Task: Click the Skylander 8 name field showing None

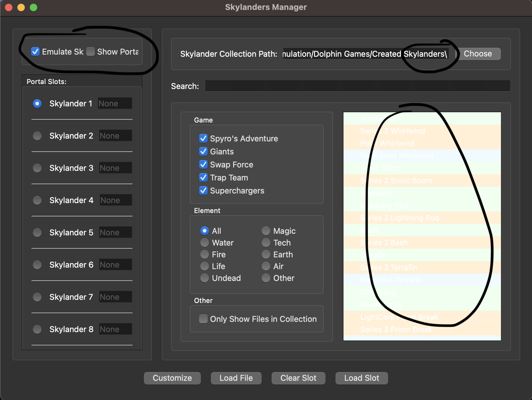Action: point(116,329)
